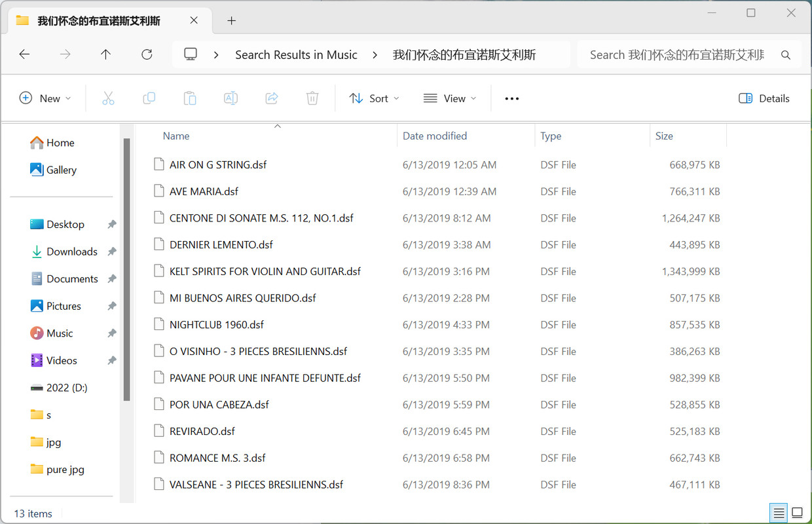Viewport: 812px width, 524px height.
Task: Toggle the Details pane button
Action: [x=764, y=98]
